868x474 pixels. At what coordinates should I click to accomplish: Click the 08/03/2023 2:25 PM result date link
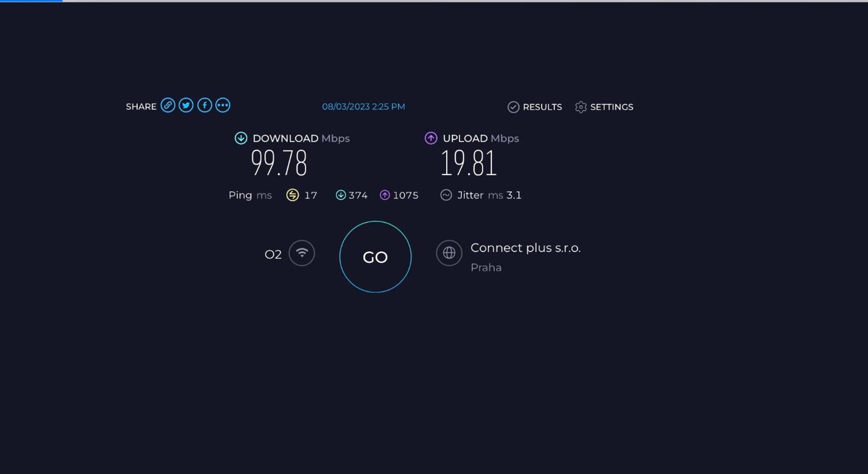click(x=363, y=107)
